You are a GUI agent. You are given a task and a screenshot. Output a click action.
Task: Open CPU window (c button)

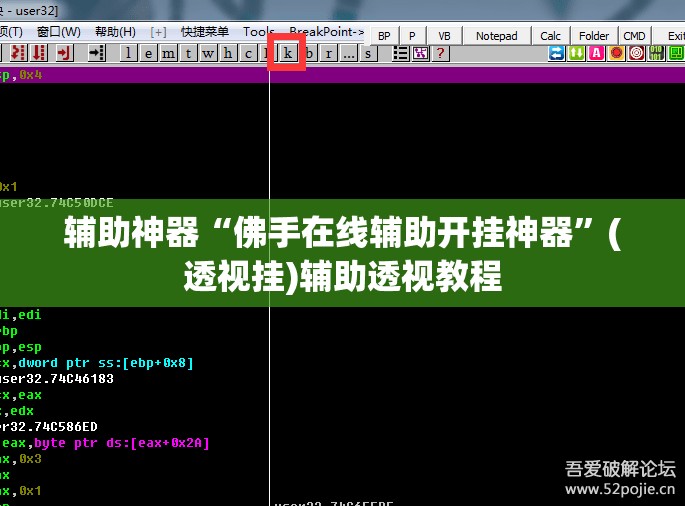pyautogui.click(x=248, y=53)
